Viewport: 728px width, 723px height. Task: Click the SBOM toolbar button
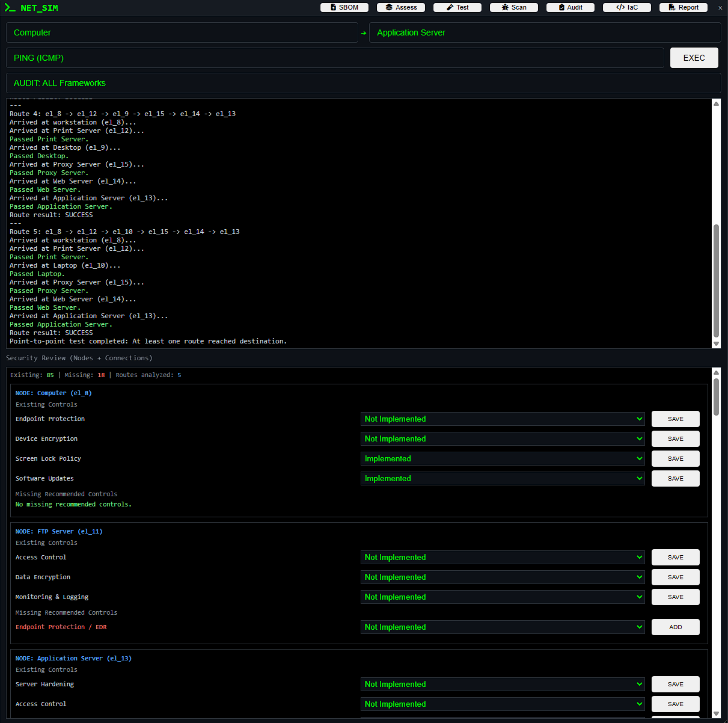point(344,7)
